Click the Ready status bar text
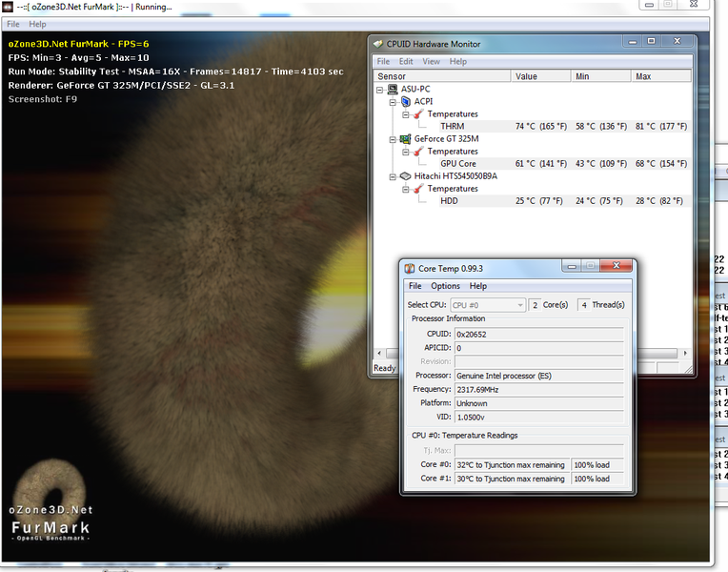728x572 pixels. point(384,368)
